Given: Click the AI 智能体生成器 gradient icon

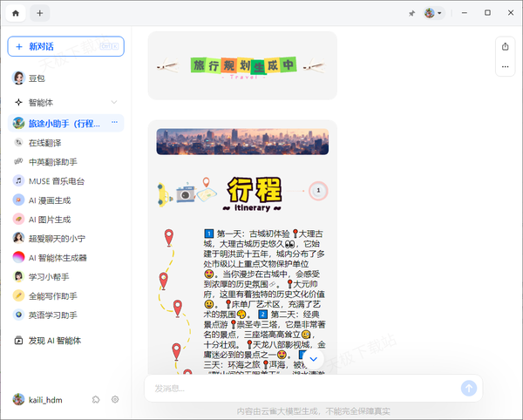Looking at the screenshot, I should [18, 257].
